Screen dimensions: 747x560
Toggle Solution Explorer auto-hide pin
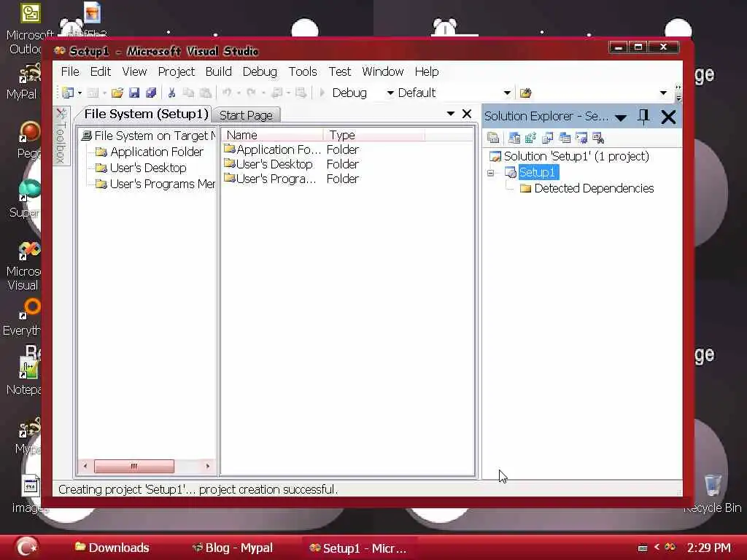tap(643, 117)
